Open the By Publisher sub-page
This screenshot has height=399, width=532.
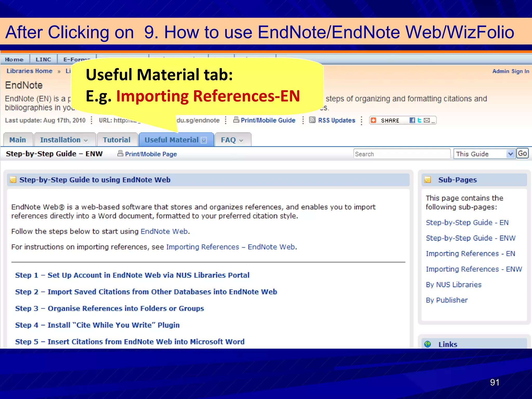click(447, 300)
